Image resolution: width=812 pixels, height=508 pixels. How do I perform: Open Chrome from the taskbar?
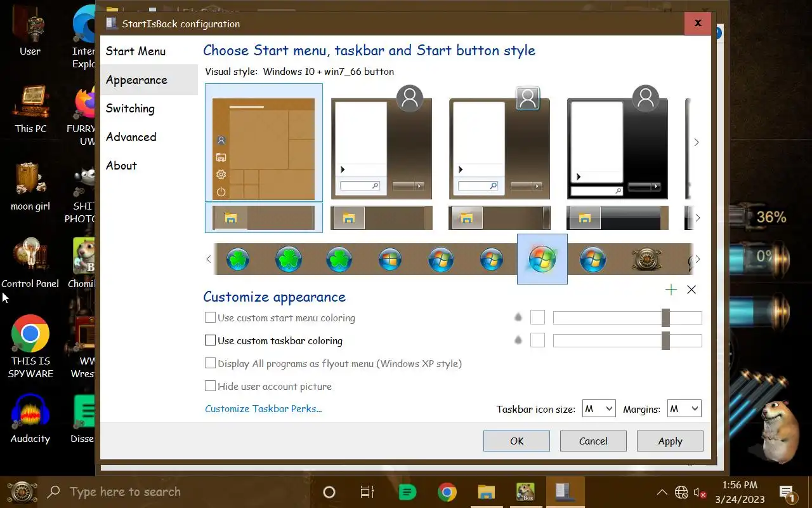pyautogui.click(x=447, y=492)
